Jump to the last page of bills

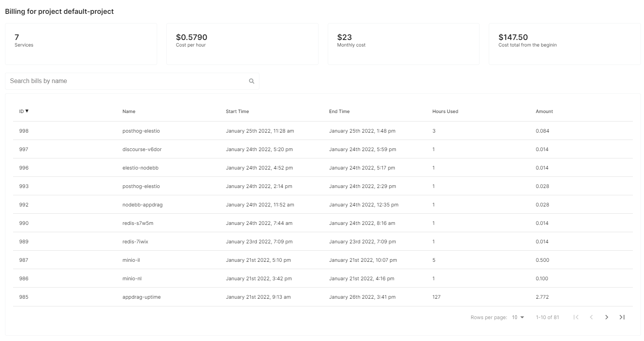point(622,317)
